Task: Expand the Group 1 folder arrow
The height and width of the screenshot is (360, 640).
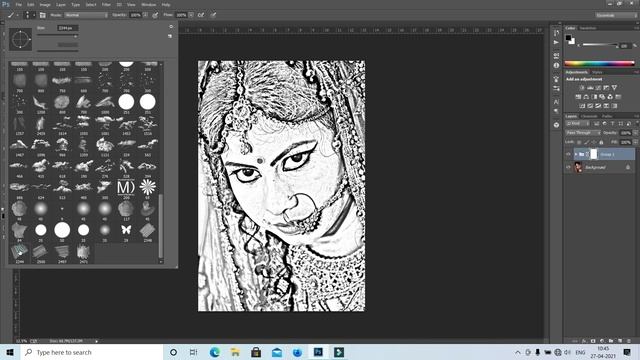Action: (576, 154)
